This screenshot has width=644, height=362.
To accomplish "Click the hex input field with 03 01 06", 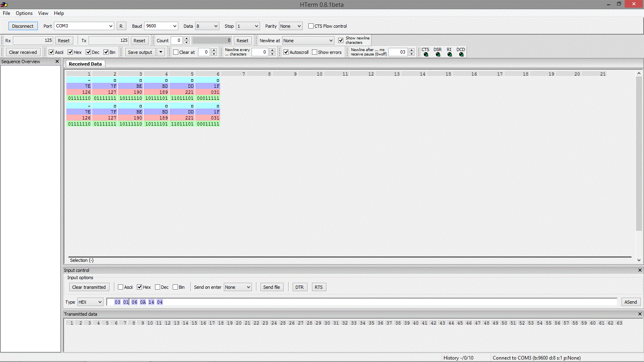I will click(x=362, y=302).
